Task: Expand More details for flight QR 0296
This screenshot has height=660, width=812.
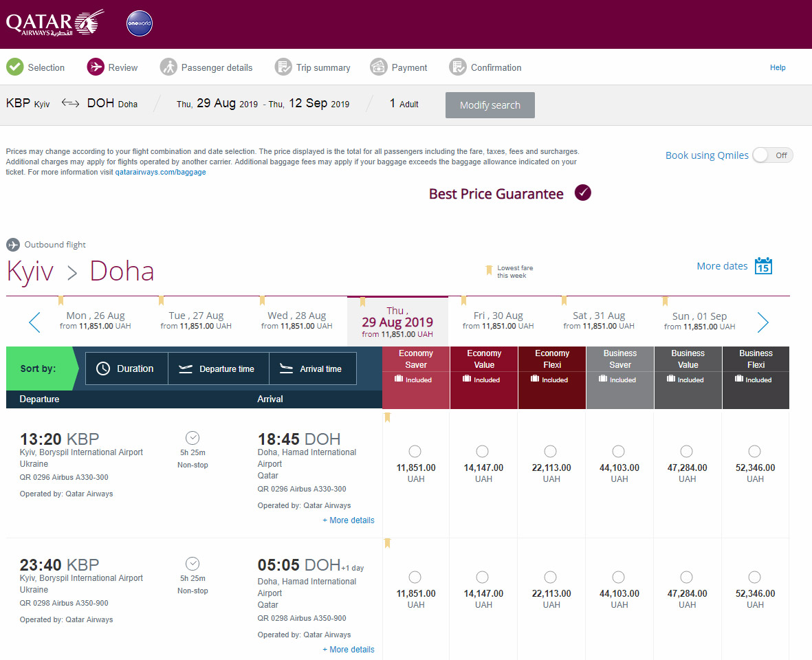Action: 349,520
